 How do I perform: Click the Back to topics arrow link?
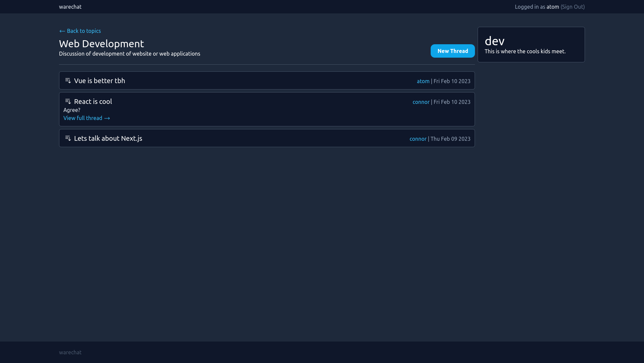tap(80, 31)
